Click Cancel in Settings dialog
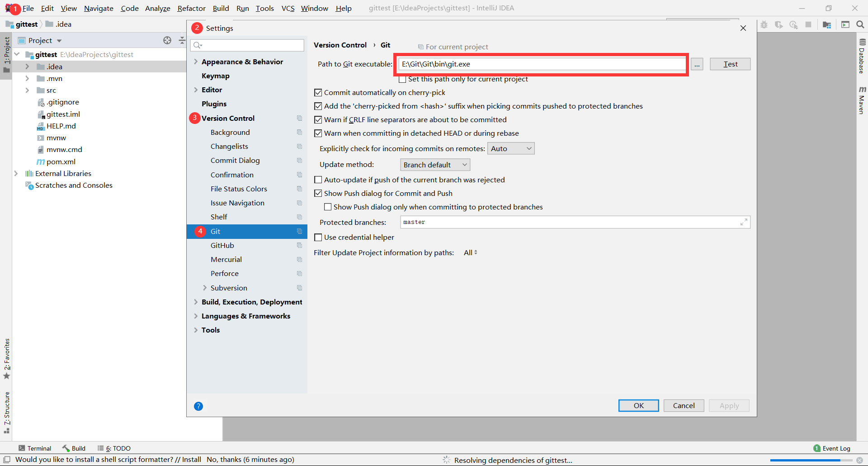This screenshot has width=868, height=466. pos(684,405)
